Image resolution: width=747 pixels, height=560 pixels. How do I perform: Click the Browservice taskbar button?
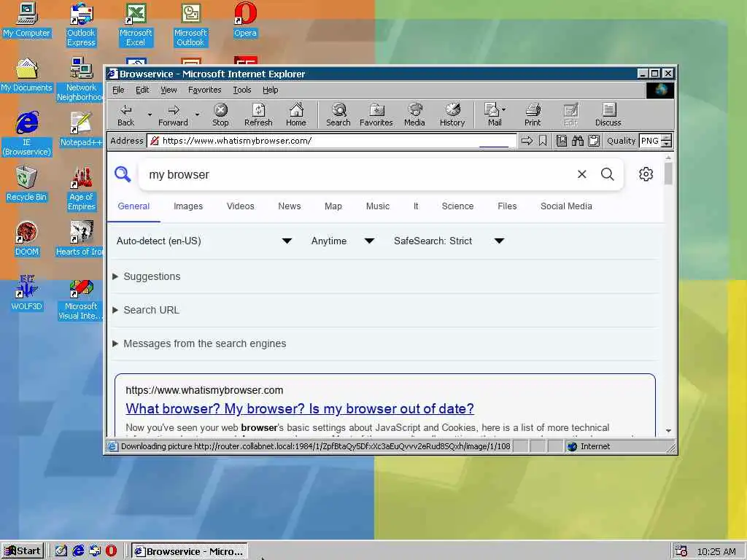click(189, 551)
